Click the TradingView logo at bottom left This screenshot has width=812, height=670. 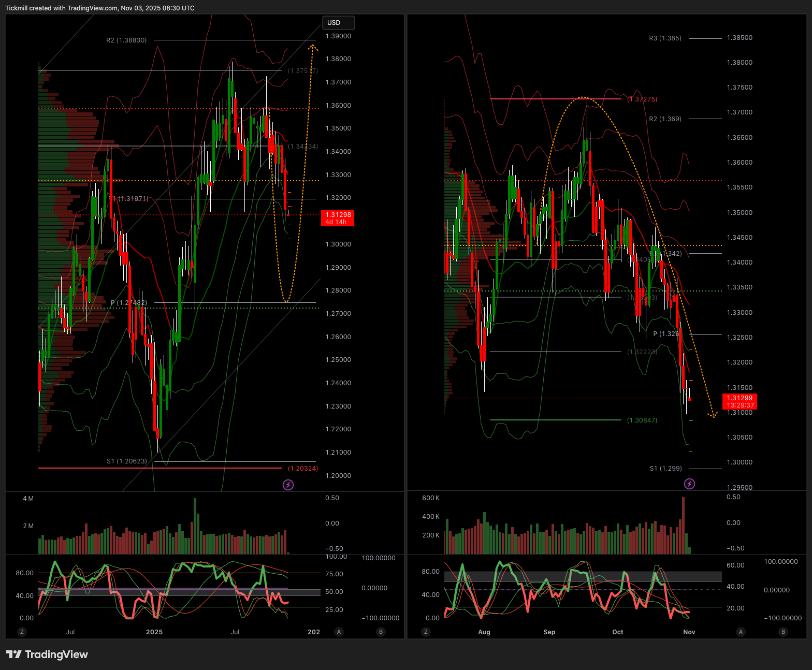[x=47, y=654]
